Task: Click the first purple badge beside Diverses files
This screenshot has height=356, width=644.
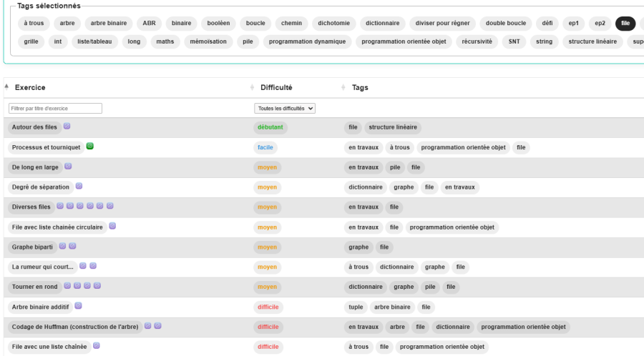Action: coord(60,206)
